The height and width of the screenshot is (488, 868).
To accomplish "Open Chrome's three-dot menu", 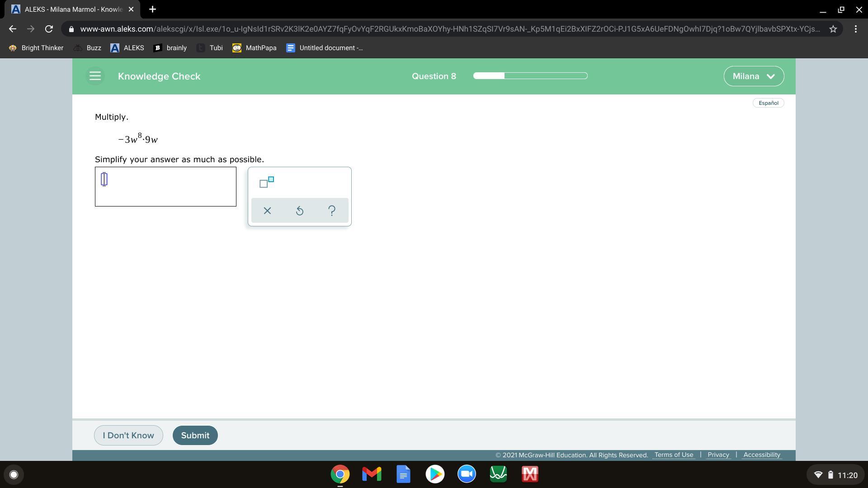I will (x=855, y=29).
